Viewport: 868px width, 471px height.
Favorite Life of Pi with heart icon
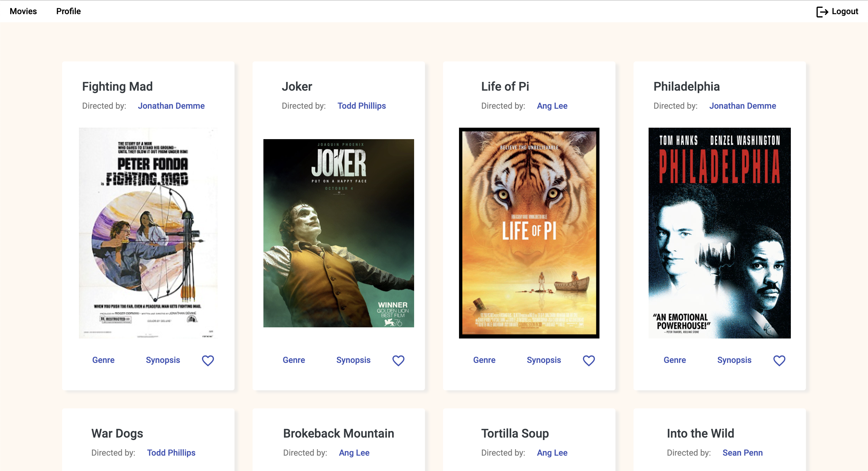[x=589, y=360]
